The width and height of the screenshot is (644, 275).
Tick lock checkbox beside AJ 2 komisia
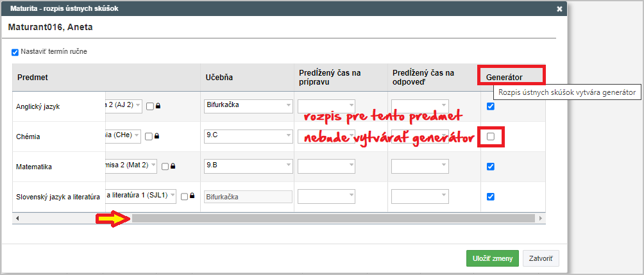pos(150,106)
